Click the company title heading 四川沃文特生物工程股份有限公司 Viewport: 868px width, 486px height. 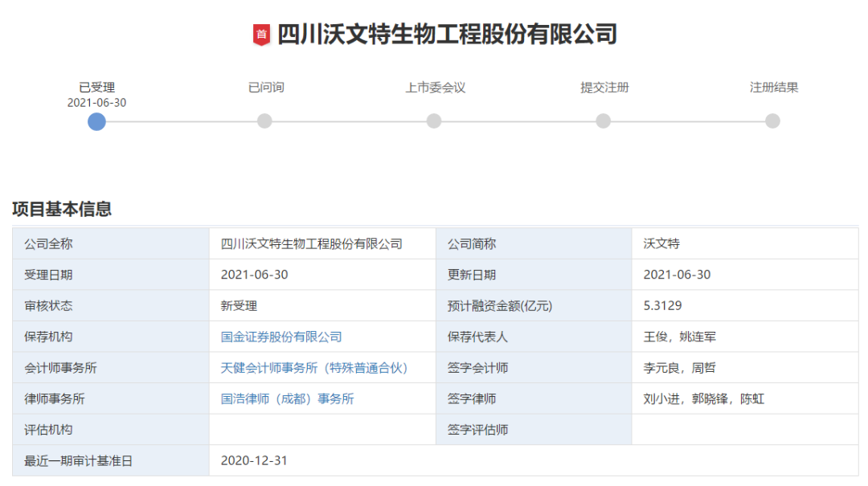click(x=447, y=35)
